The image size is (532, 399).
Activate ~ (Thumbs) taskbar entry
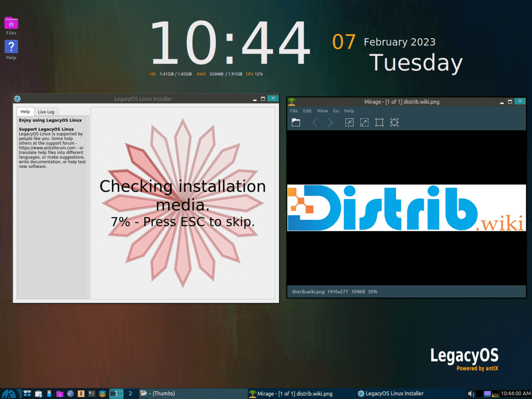[193, 393]
